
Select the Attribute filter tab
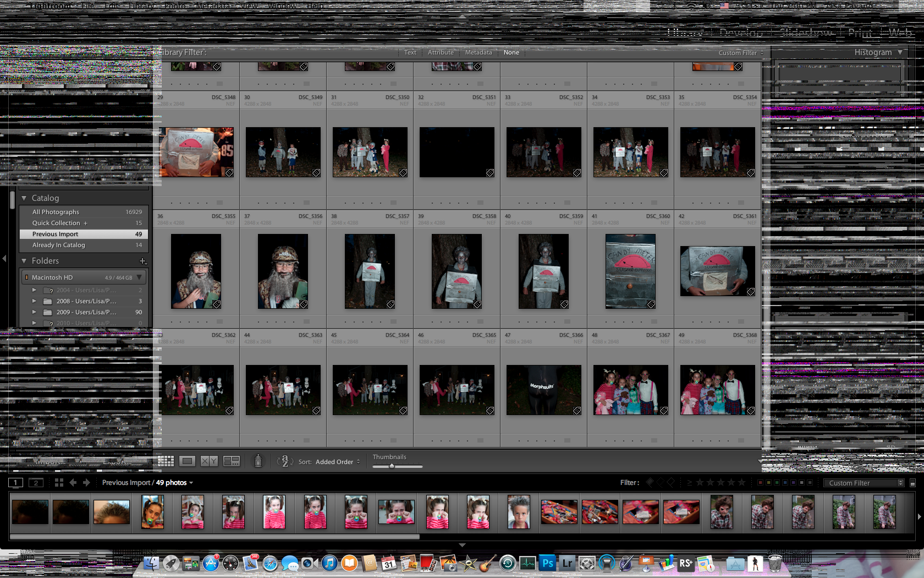(441, 52)
